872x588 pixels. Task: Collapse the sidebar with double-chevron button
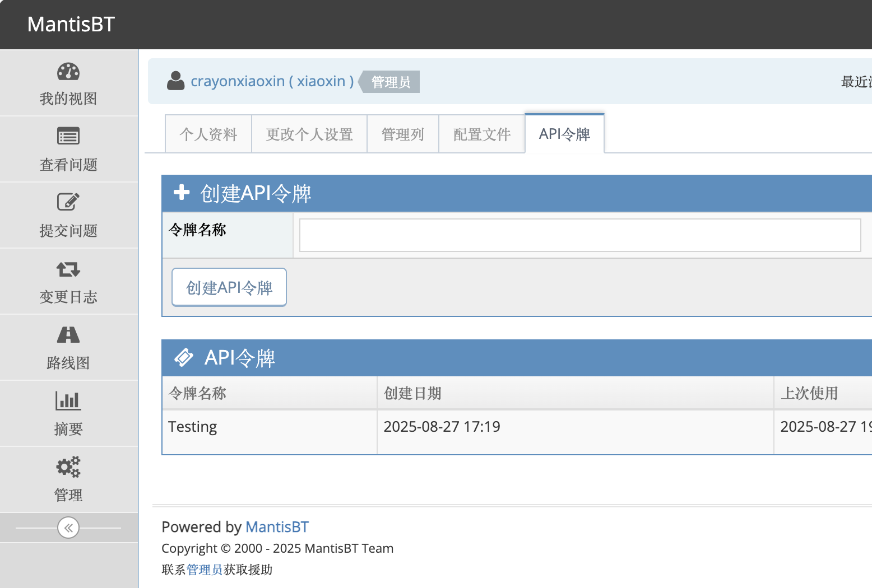(x=68, y=528)
